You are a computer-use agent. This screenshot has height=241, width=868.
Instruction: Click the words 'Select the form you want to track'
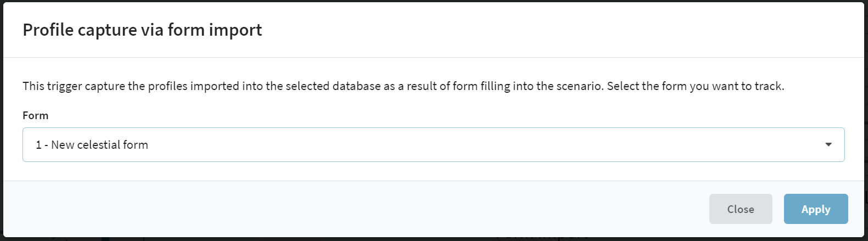tap(696, 86)
